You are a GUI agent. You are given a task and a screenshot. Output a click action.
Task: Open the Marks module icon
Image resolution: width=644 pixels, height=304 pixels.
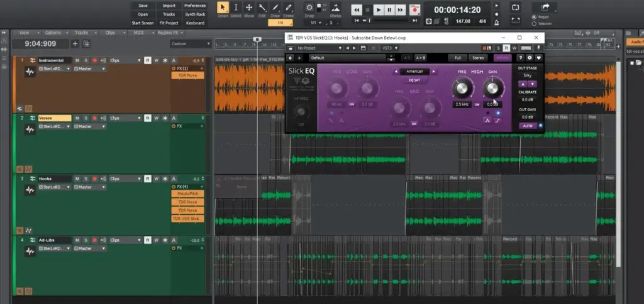click(x=336, y=8)
